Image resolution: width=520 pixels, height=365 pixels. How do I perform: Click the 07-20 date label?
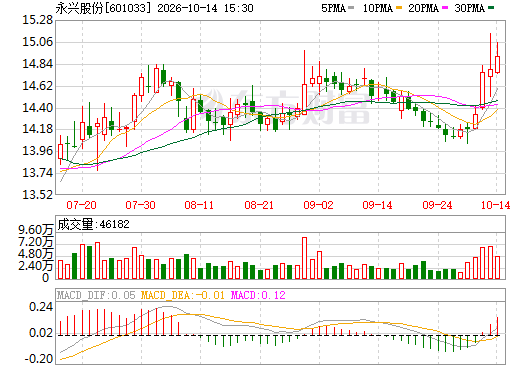pyautogui.click(x=81, y=205)
